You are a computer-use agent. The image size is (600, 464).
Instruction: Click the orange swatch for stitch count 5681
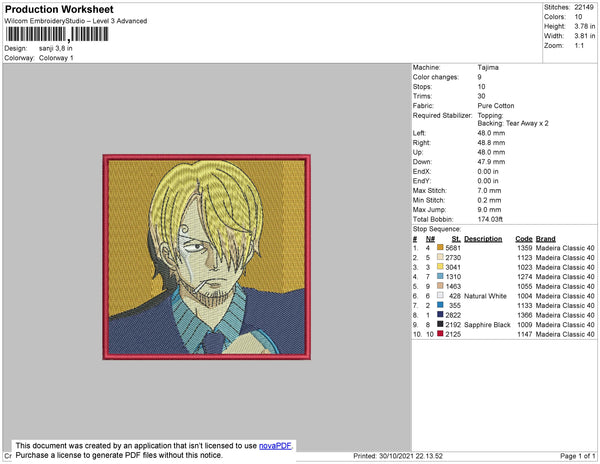click(440, 248)
